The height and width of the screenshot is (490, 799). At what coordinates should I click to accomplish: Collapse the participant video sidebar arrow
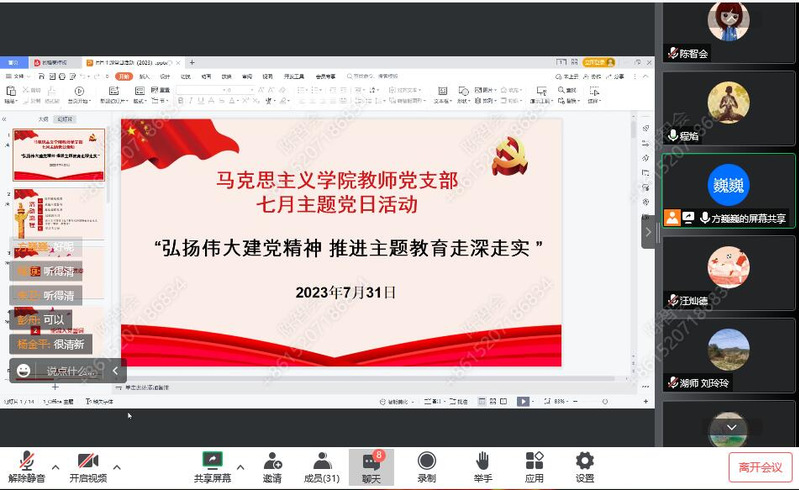[x=647, y=231]
